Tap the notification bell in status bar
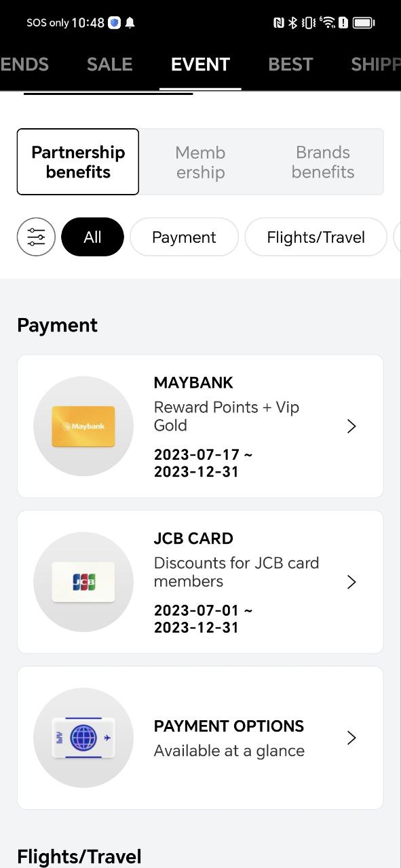This screenshot has height=868, width=401. pos(130,23)
